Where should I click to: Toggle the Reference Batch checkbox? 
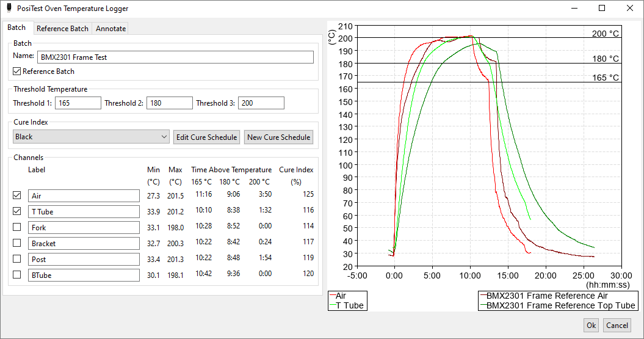17,71
